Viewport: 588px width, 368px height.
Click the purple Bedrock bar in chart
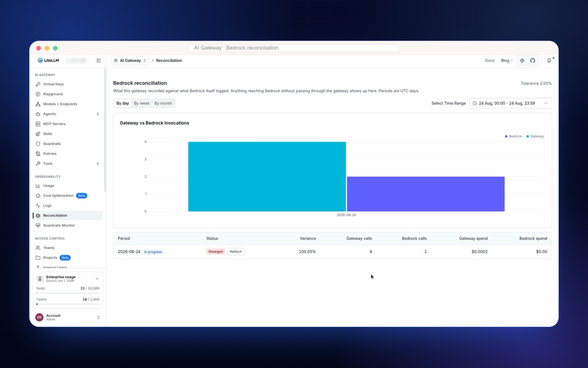tap(426, 194)
